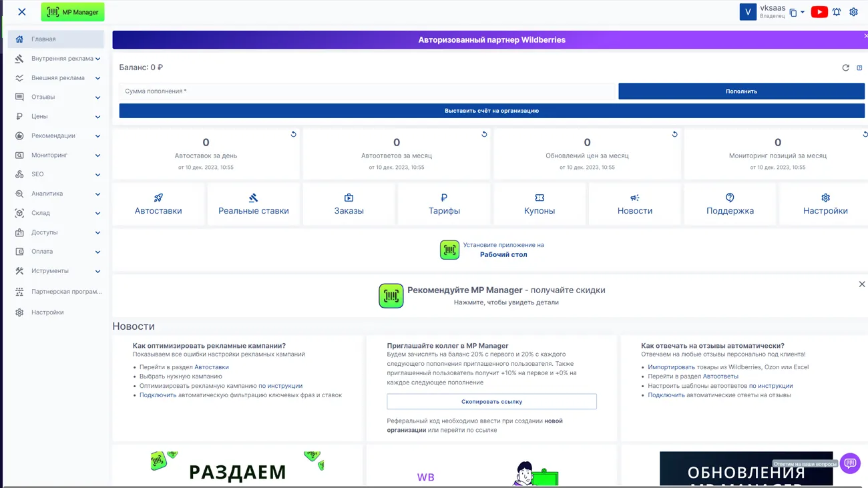
Task: Select Главная in the sidebar
Action: click(56, 39)
